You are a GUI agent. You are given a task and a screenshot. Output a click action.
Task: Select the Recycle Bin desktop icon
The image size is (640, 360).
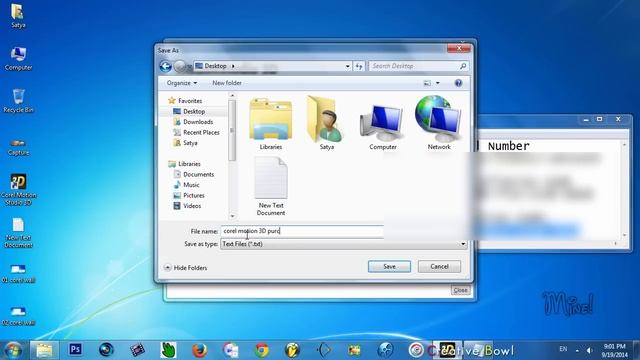pyautogui.click(x=18, y=101)
